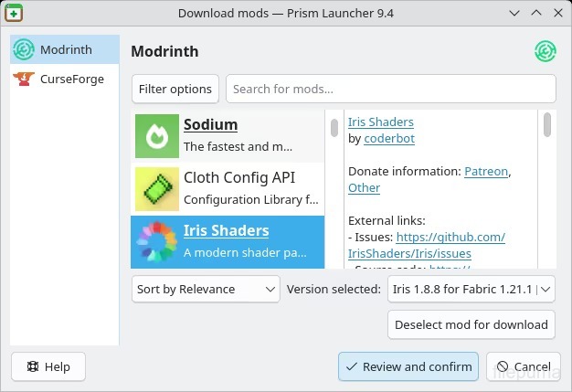Switch to the CurseForge source
The width and height of the screenshot is (572, 392).
pyautogui.click(x=65, y=79)
